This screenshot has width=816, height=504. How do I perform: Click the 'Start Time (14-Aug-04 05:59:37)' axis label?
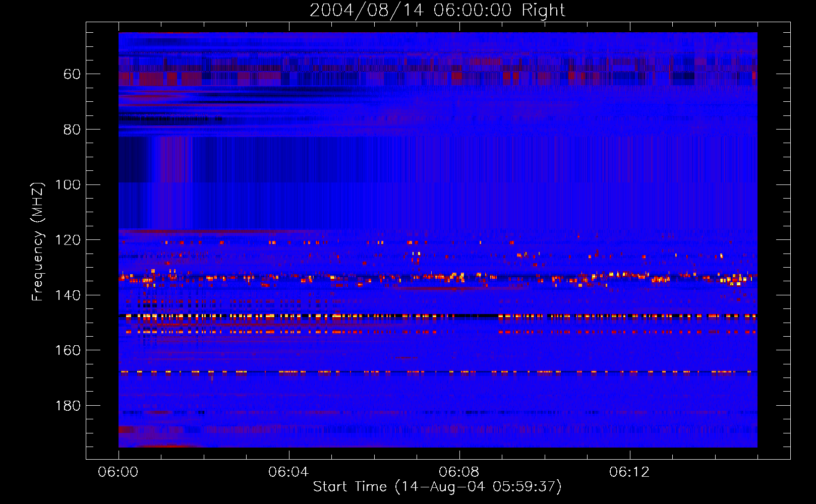pyautogui.click(x=437, y=487)
